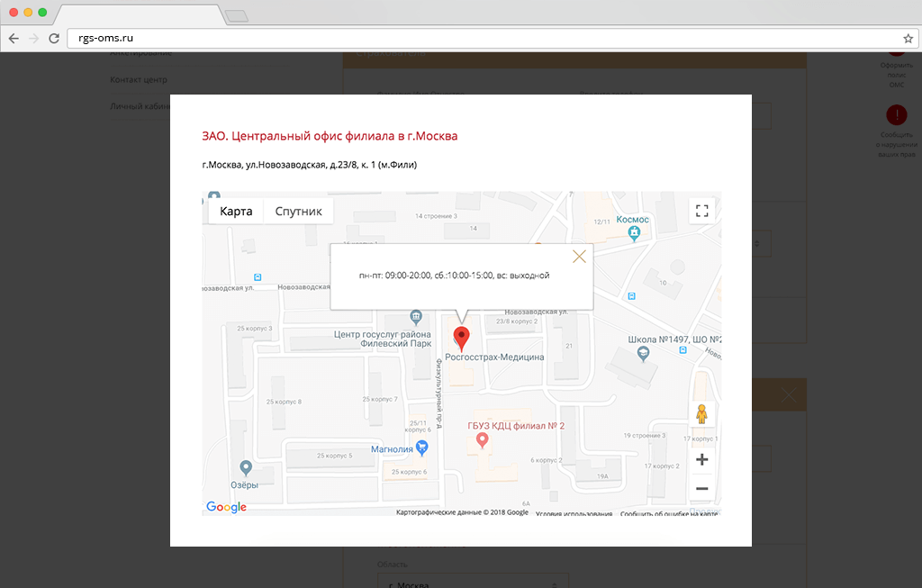
Task: Open Контакт центр in background sidebar
Action: [x=139, y=80]
